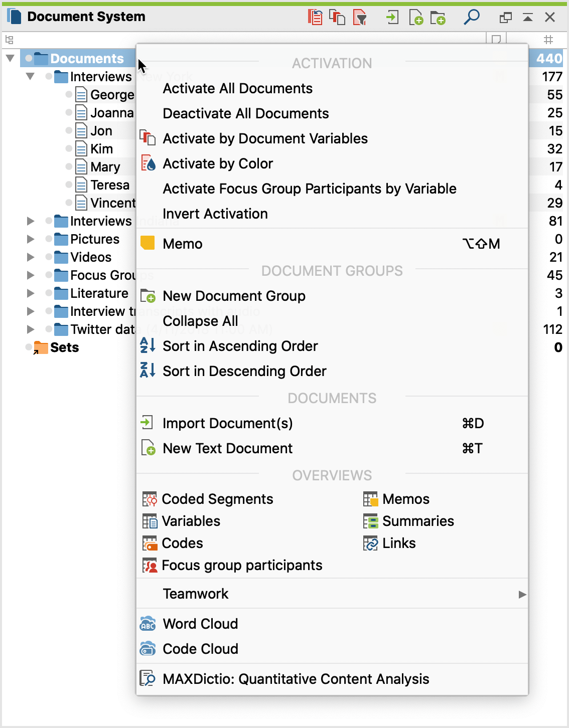The image size is (569, 728).
Task: Toggle the activation circle beside Pictures
Action: pyautogui.click(x=49, y=239)
